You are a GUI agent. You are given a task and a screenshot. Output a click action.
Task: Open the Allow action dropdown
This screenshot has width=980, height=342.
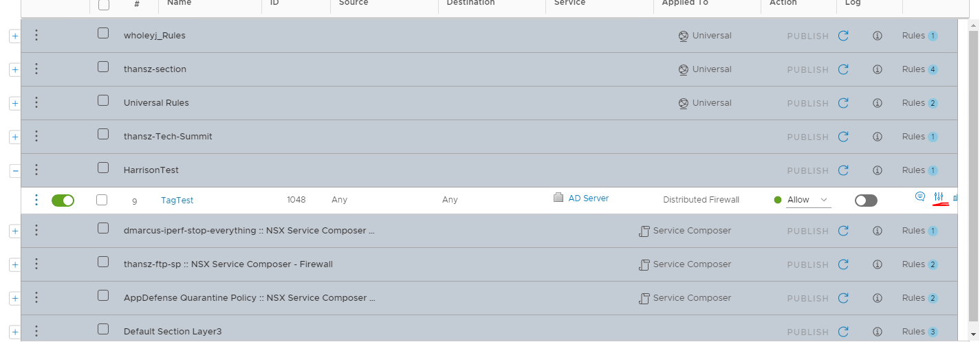tap(808, 200)
